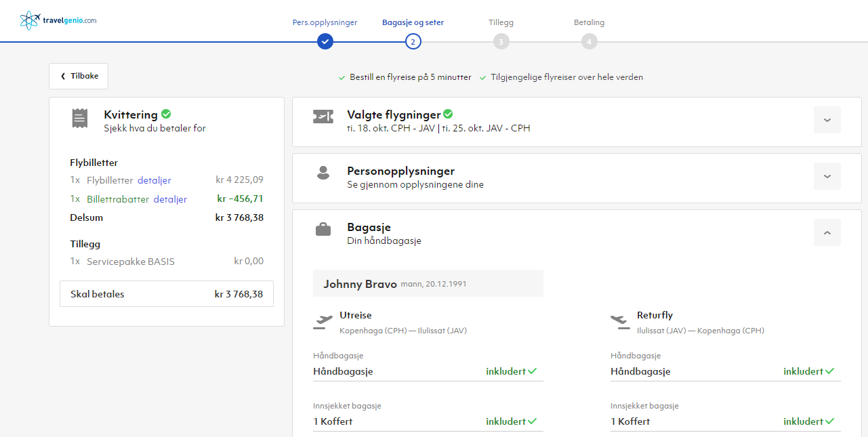Go to the Tillegg step
This screenshot has width=868, height=437.
coord(501,42)
